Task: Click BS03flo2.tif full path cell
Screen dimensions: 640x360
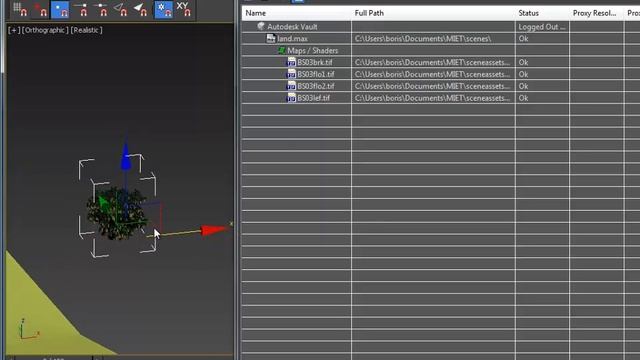Action: pos(433,86)
